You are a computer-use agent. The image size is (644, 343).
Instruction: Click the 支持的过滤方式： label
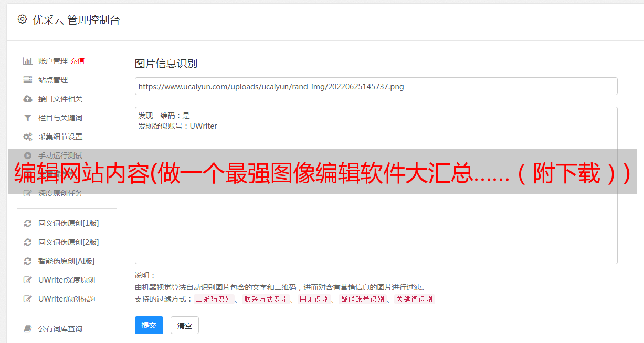pyautogui.click(x=164, y=299)
